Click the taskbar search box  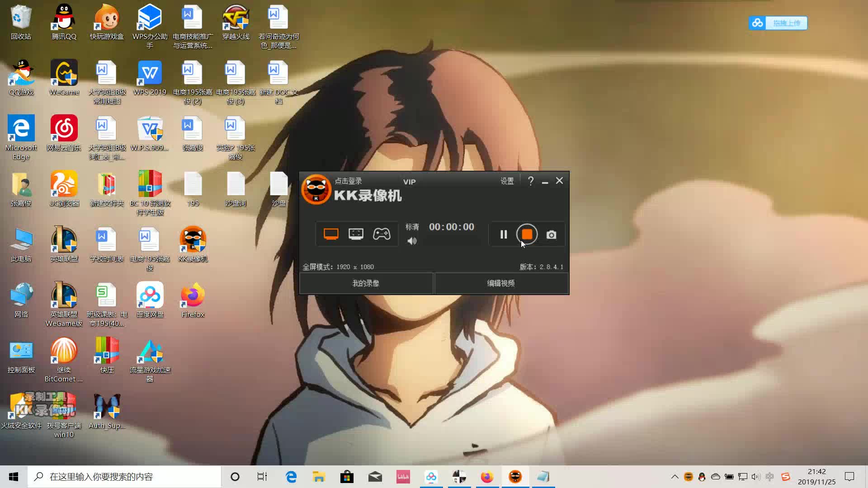[124, 477]
